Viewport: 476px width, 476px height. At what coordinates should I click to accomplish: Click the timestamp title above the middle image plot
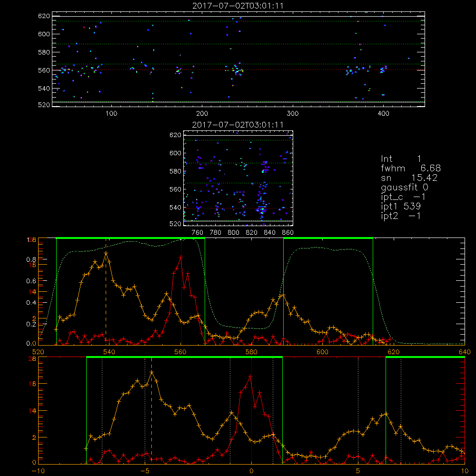click(238, 125)
